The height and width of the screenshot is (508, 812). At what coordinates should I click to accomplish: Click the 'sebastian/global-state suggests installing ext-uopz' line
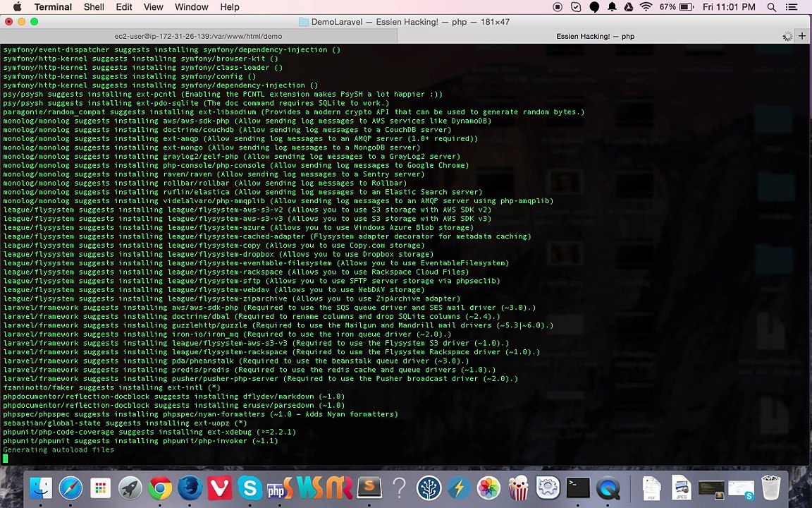125,423
